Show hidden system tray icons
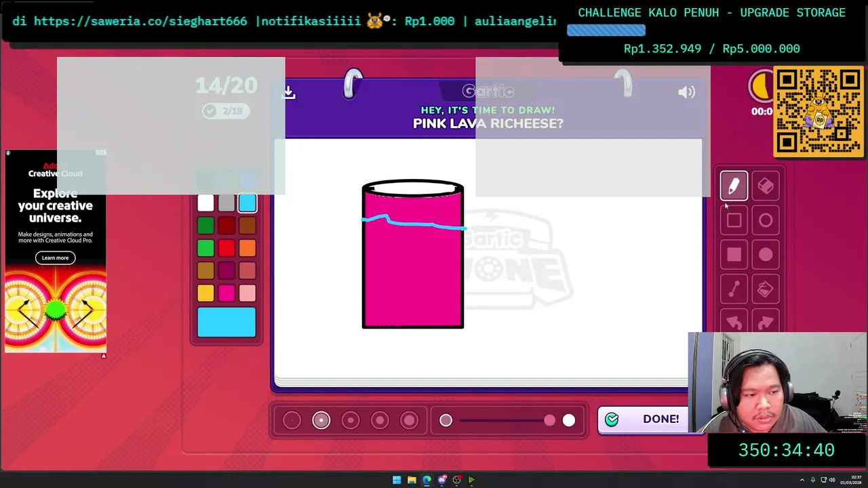This screenshot has width=868, height=488. point(802,480)
